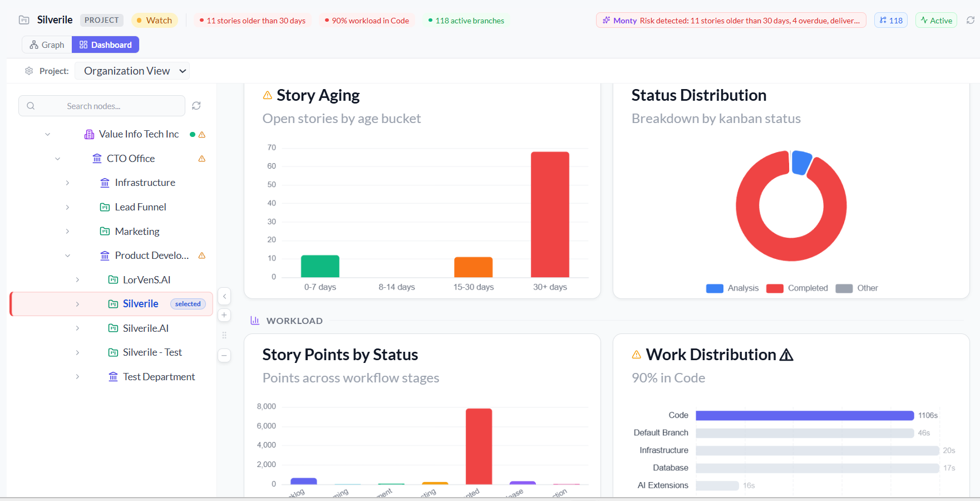Click warning icon beside Value Info Tech Inc

pos(202,135)
